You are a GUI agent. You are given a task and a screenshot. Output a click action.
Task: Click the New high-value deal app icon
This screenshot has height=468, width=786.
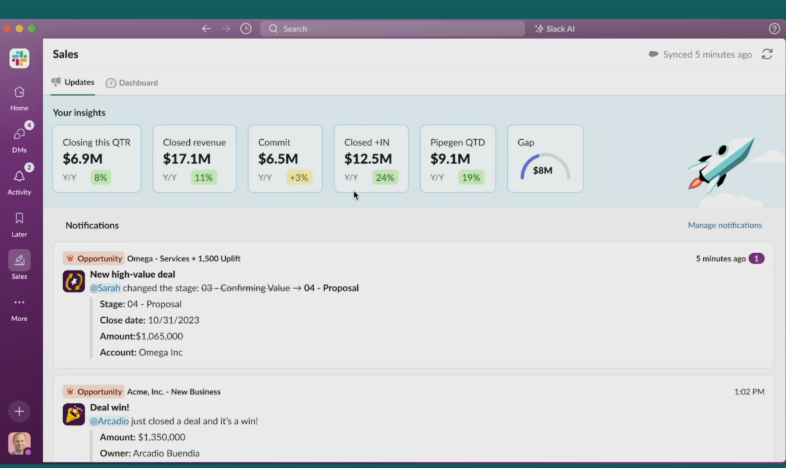[x=74, y=281]
